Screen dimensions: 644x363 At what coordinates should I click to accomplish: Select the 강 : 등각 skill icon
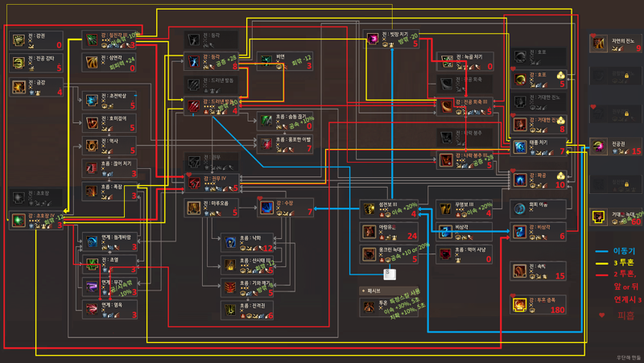point(193,61)
